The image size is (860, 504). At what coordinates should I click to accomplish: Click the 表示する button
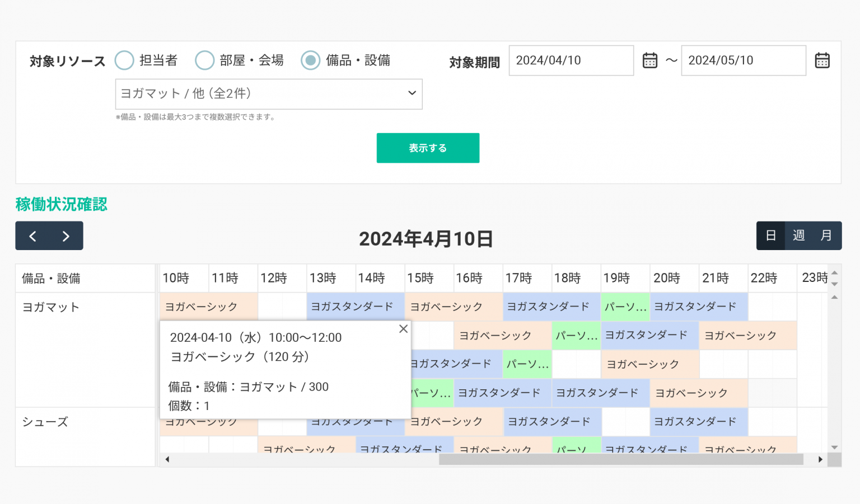coord(428,148)
